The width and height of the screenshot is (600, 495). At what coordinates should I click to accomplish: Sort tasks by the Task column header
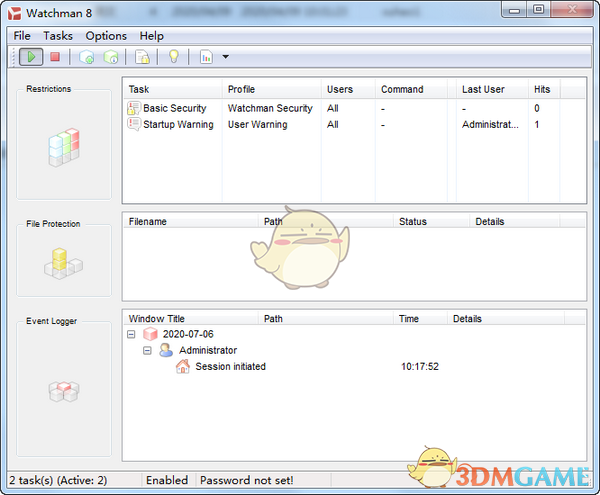[173, 89]
